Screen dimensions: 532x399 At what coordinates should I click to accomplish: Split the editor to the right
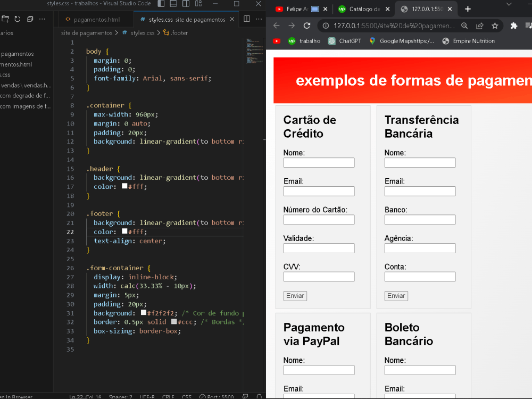(247, 19)
